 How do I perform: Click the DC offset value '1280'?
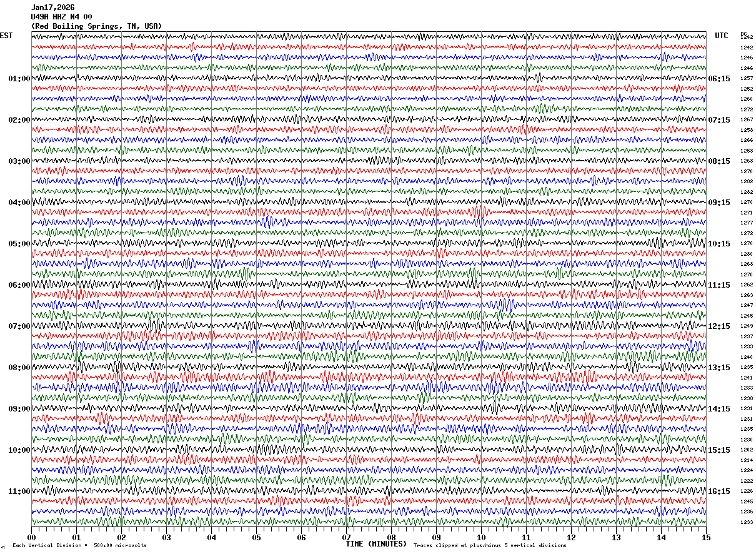747,254
